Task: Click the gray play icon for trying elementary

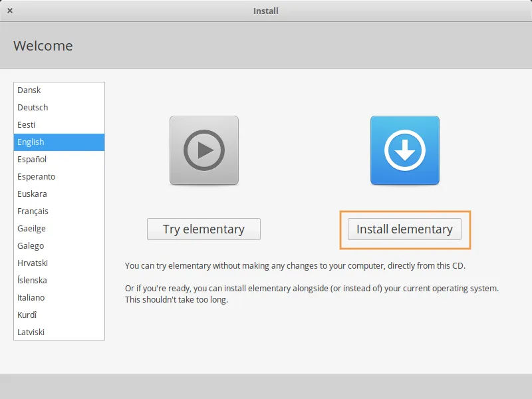Action: click(x=204, y=150)
